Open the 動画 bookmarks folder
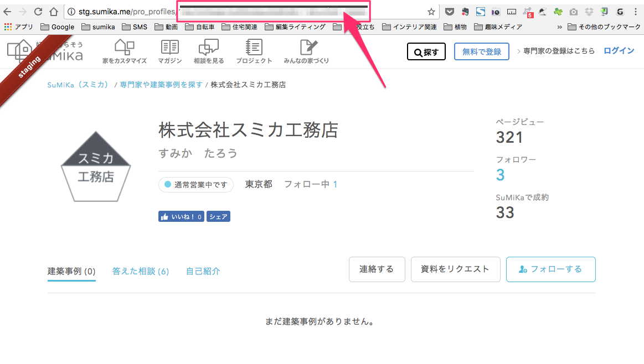This screenshot has width=644, height=364. 166,27
